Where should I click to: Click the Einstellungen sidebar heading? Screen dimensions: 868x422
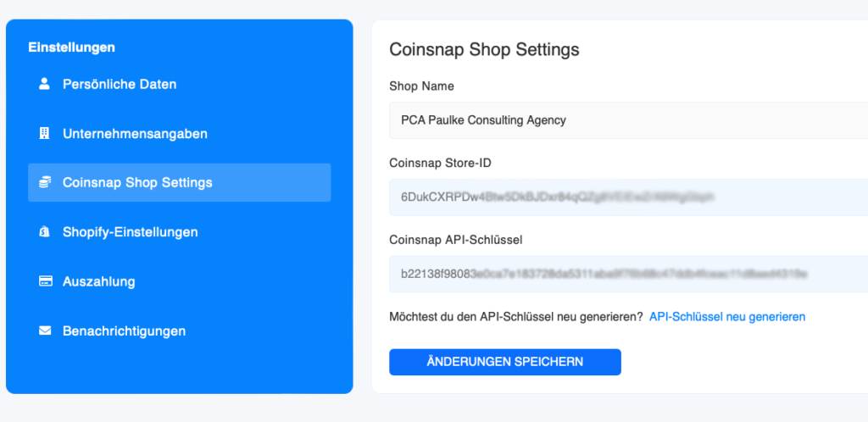[71, 47]
